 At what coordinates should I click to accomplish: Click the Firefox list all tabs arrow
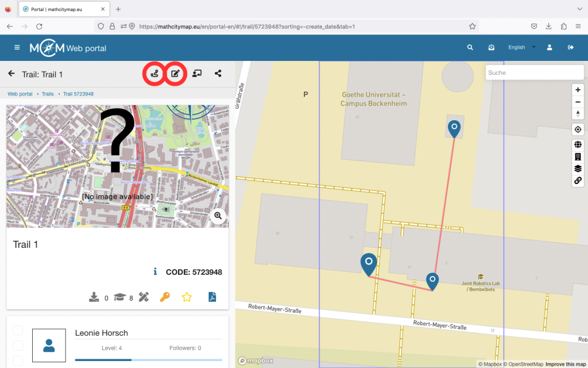(x=578, y=9)
